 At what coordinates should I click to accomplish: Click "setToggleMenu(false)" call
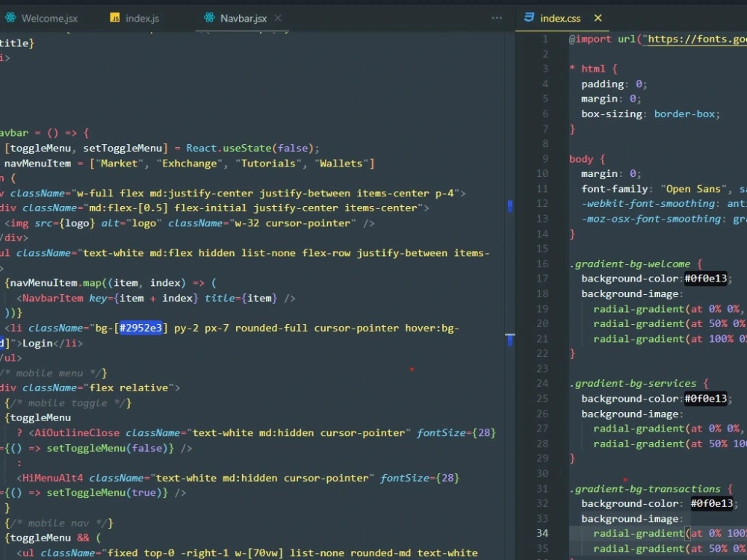107,448
